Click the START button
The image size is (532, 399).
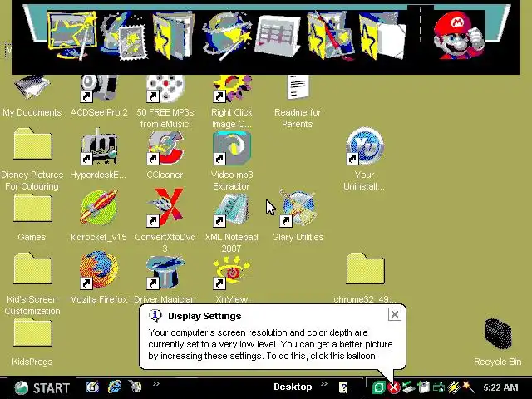(42, 388)
